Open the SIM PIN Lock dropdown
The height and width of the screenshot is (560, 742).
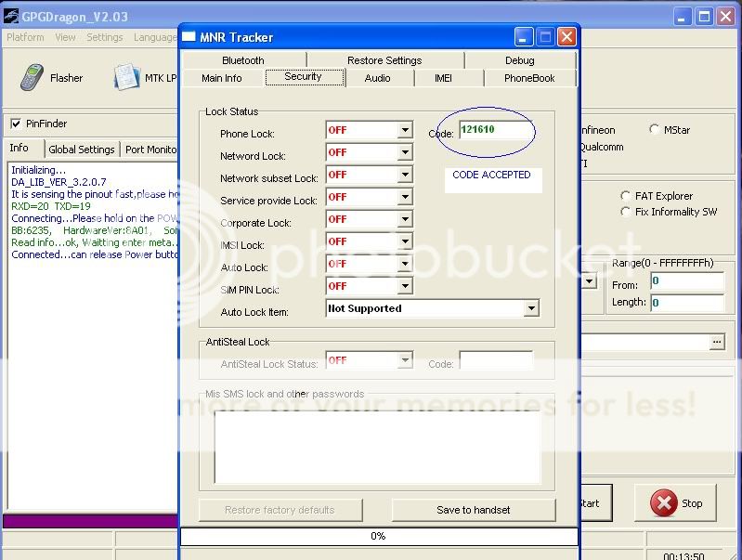tap(405, 285)
